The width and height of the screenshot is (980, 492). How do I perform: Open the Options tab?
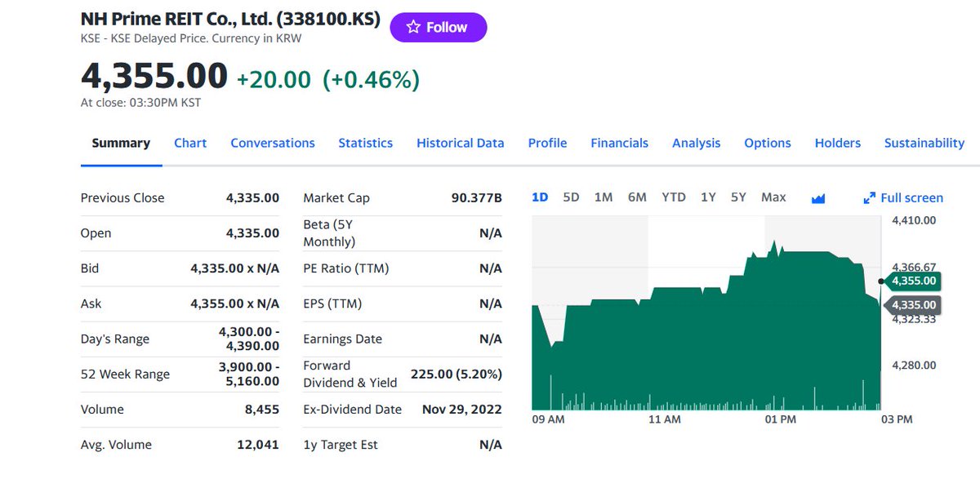[x=768, y=143]
